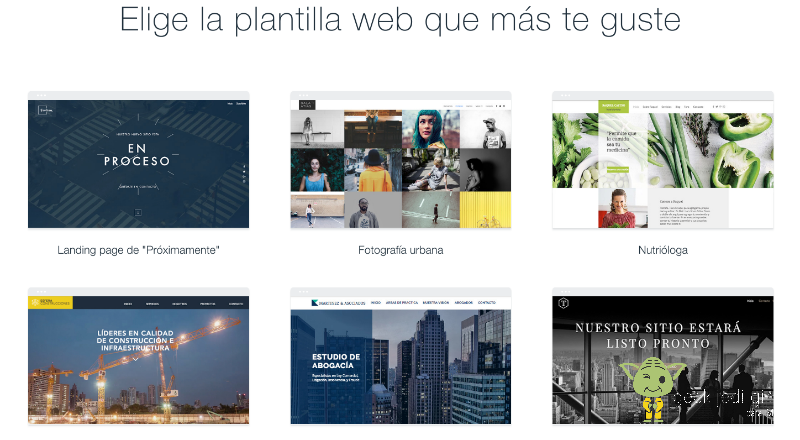Select the yellow wall bicycle photo
The width and height of the screenshot is (800, 440).
(485, 210)
